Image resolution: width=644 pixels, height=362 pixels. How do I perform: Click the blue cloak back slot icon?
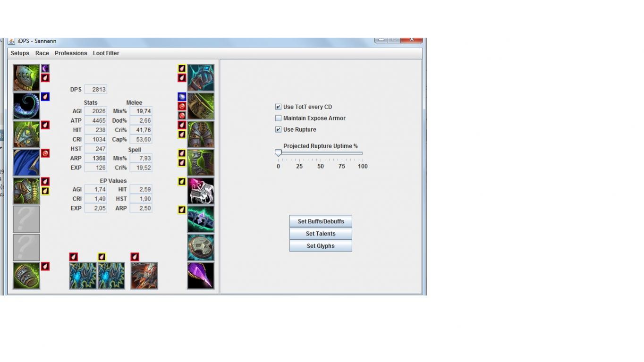[x=26, y=163]
